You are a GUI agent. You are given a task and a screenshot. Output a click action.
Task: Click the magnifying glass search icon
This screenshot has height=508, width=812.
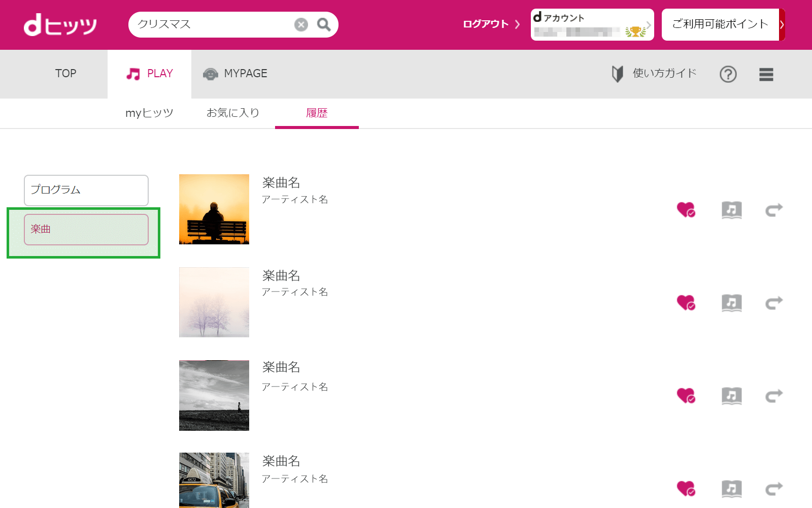point(324,24)
